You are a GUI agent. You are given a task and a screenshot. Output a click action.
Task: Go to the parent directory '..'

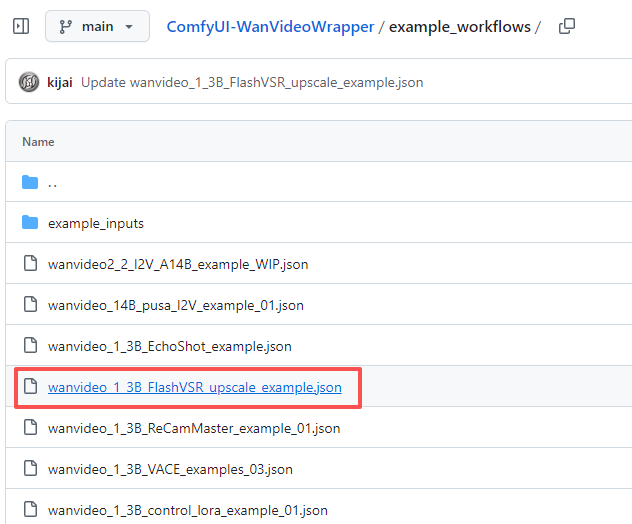coord(52,183)
